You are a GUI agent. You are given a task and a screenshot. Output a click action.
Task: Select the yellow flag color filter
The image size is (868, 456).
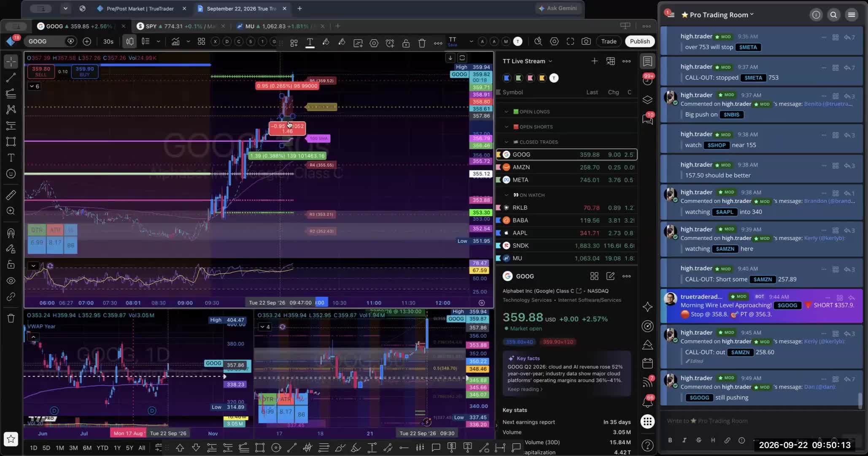tap(542, 78)
